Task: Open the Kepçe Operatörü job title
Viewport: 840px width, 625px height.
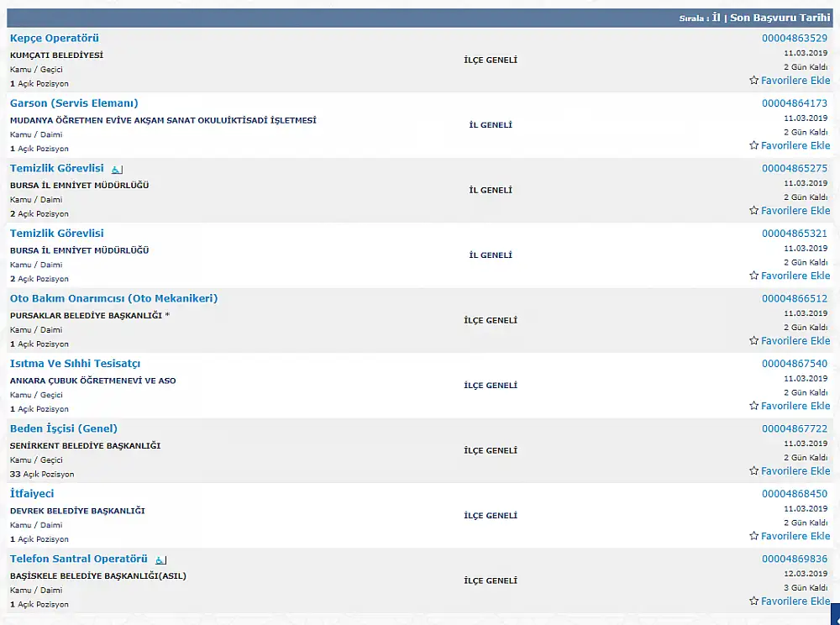Action: [x=54, y=38]
